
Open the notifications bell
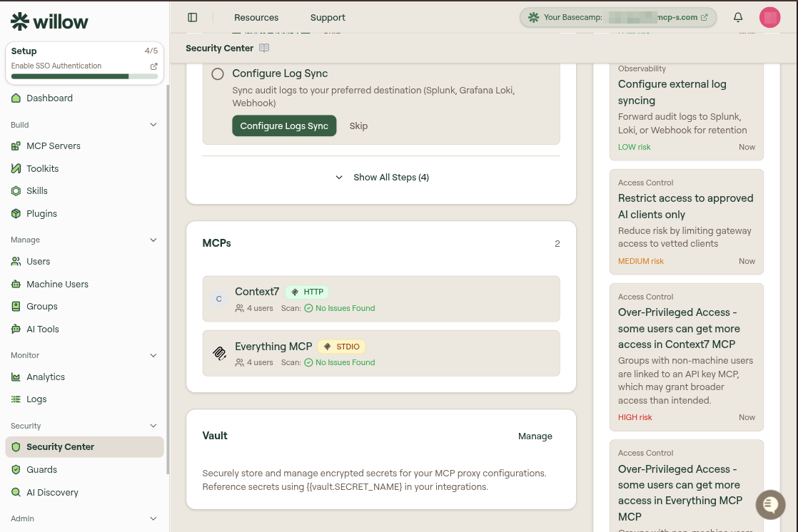click(x=738, y=17)
